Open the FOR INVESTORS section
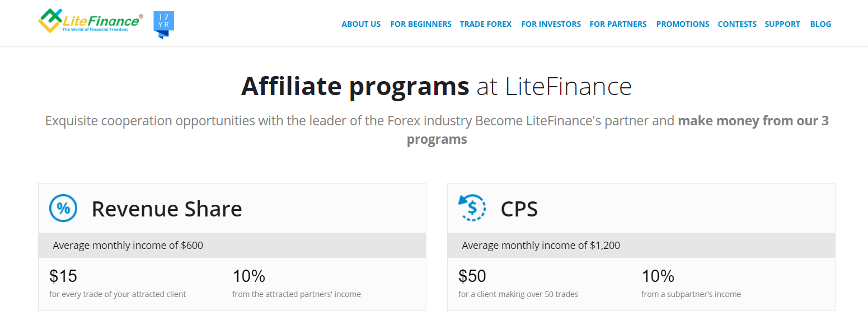Viewport: 868px width, 325px height. pos(551,24)
